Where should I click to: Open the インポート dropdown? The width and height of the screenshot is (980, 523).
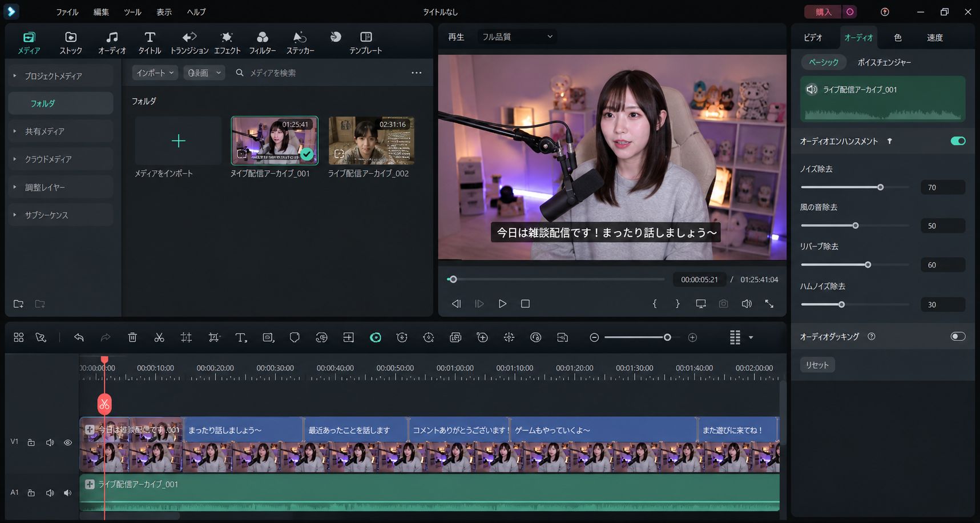point(155,73)
